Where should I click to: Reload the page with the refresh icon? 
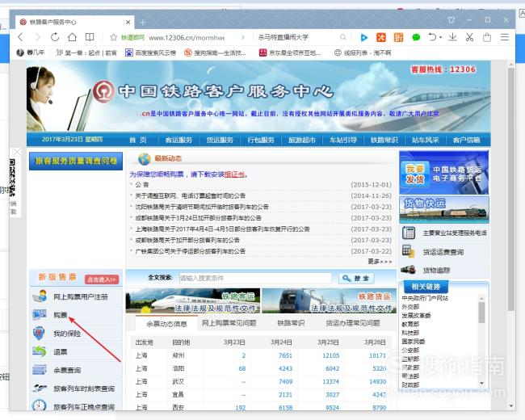[x=55, y=37]
